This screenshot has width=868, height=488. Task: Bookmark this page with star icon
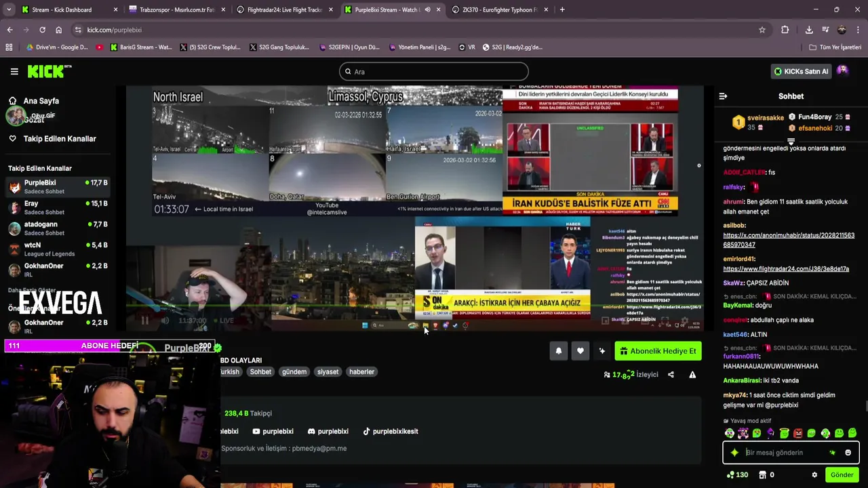[762, 30]
